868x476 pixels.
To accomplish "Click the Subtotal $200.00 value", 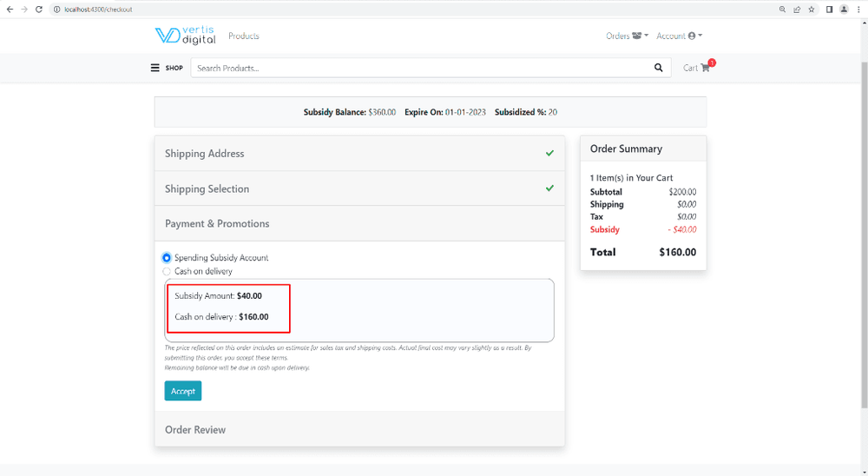I will point(682,192).
